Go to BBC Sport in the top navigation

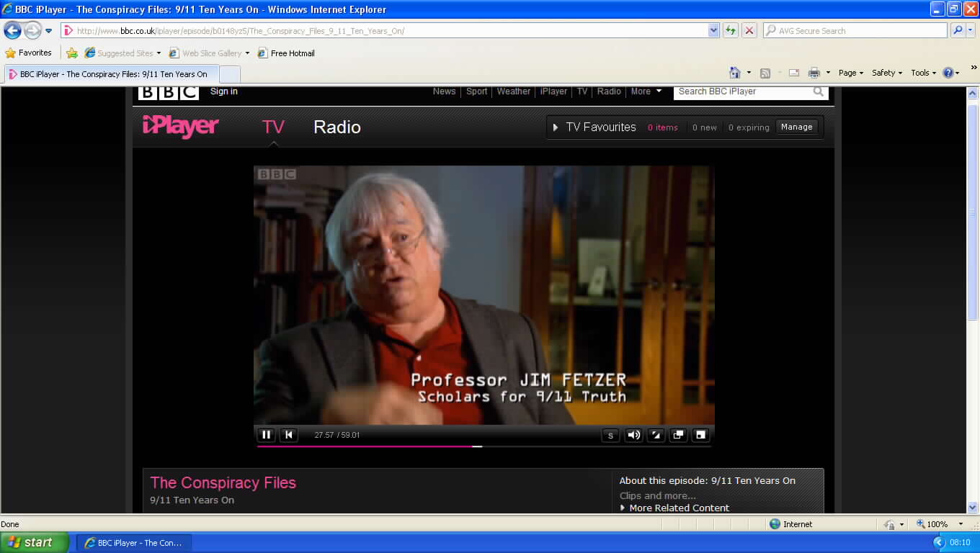476,91
